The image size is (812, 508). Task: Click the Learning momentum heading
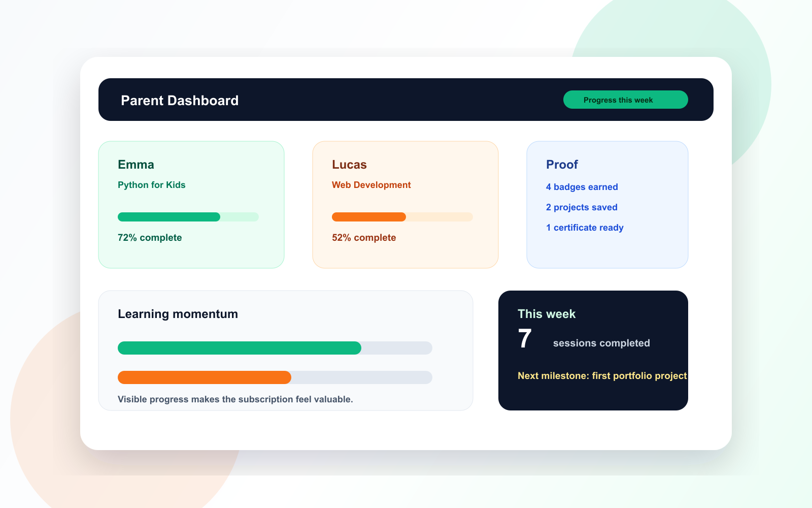pyautogui.click(x=178, y=314)
